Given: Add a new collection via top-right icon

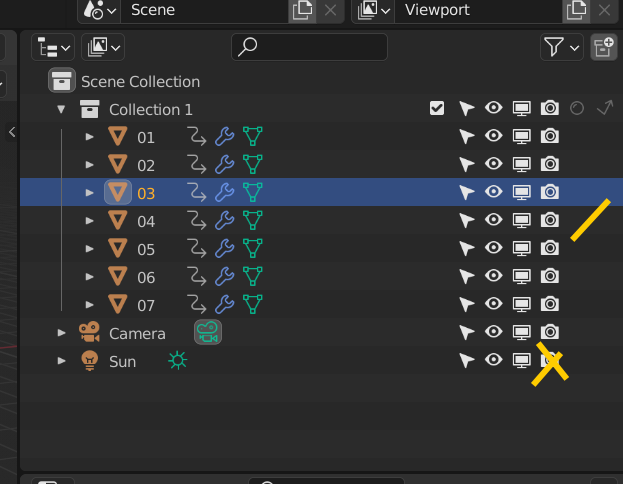Looking at the screenshot, I should [x=604, y=47].
